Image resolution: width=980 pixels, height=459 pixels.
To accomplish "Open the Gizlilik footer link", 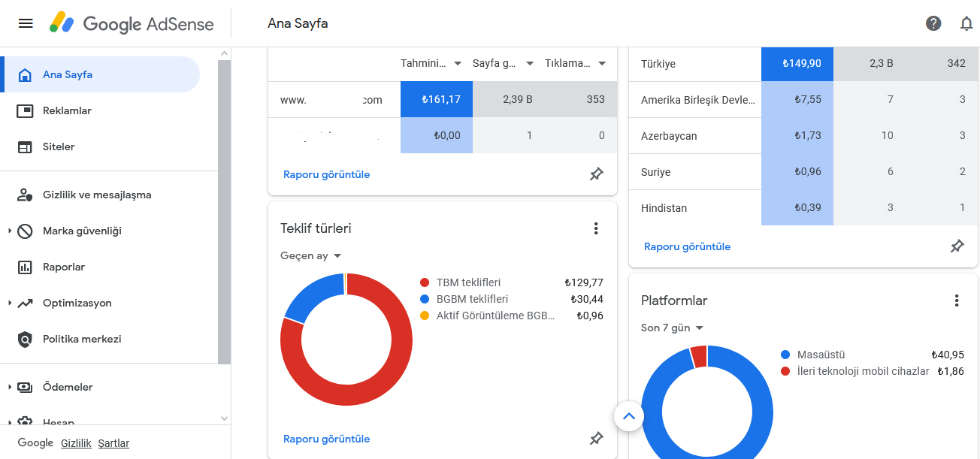I will [x=76, y=443].
